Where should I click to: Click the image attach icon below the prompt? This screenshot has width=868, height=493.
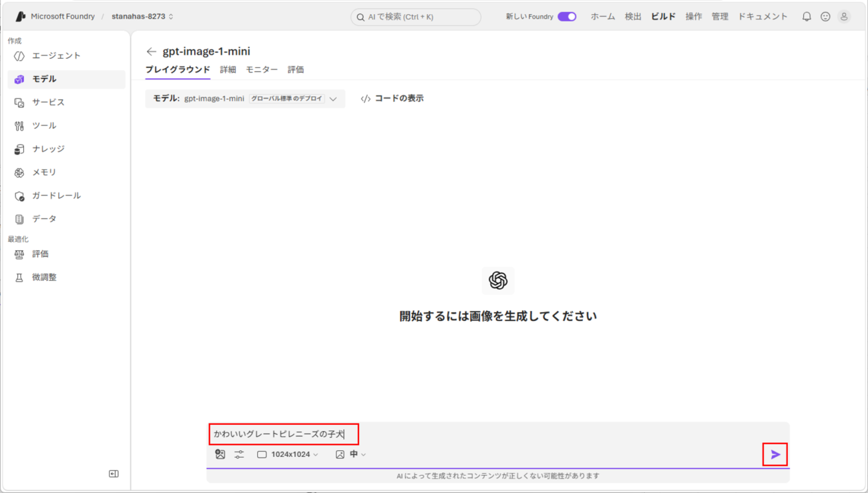point(220,454)
